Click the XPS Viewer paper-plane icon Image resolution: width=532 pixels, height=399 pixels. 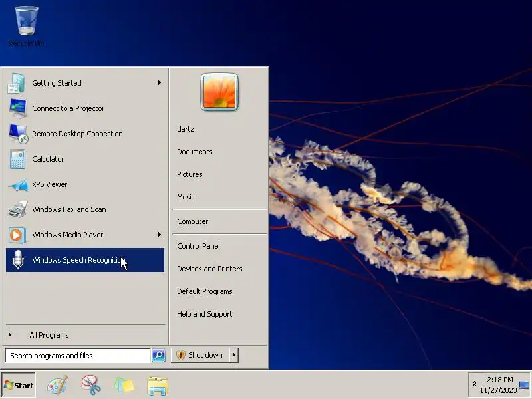[x=19, y=185]
